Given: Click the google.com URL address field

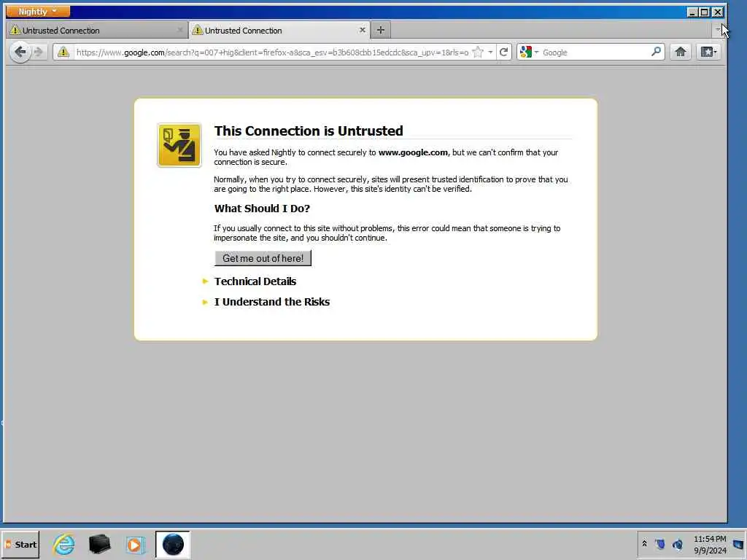Looking at the screenshot, I should pyautogui.click(x=271, y=52).
